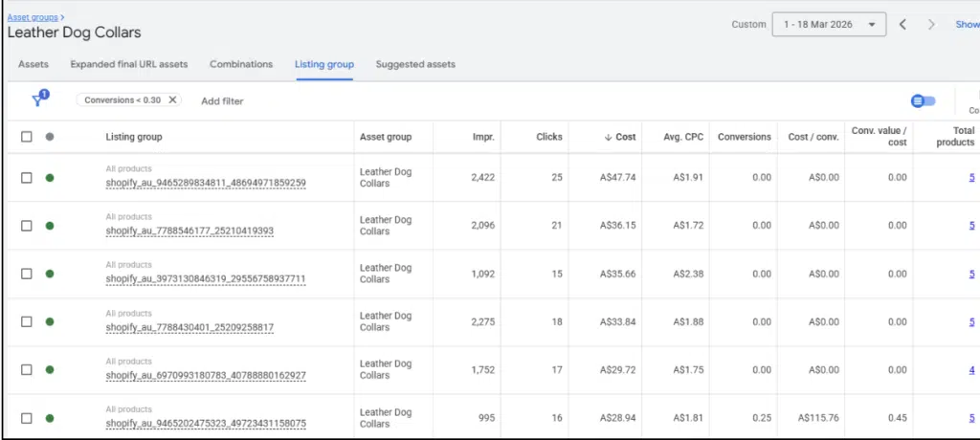
Task: Click Add filter
Action: point(222,101)
